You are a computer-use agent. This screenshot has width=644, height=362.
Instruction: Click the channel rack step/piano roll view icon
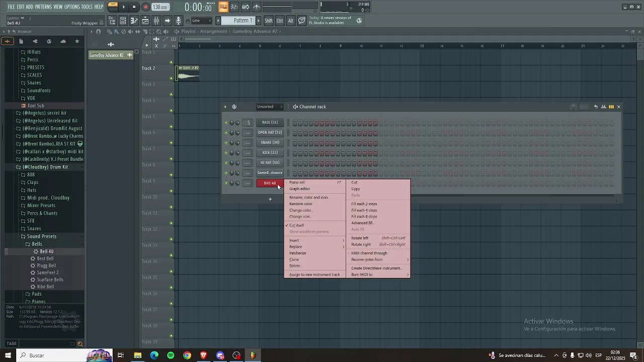click(611, 107)
